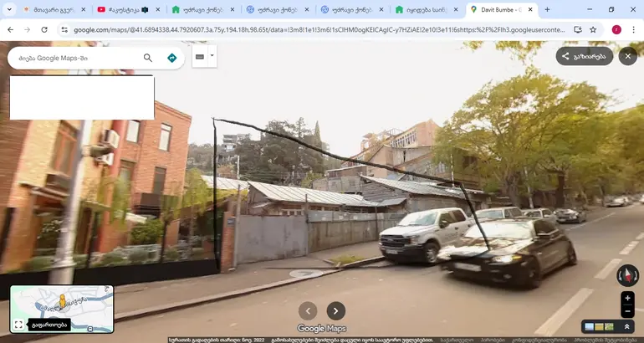
Task: Click the search magnifier icon in Maps
Action: click(x=148, y=58)
